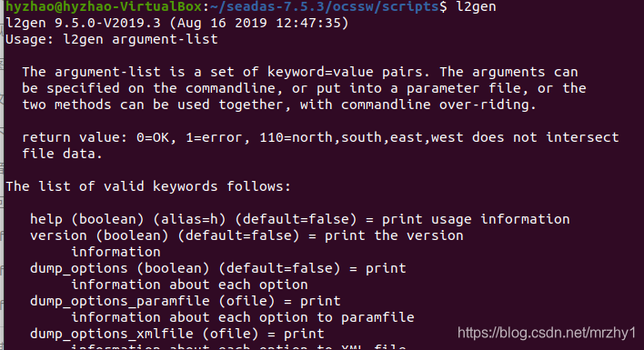Click the green hyzhao@hyzhao-VirtualBox prompt text
Screen dimensions: 644x350
(104, 6)
